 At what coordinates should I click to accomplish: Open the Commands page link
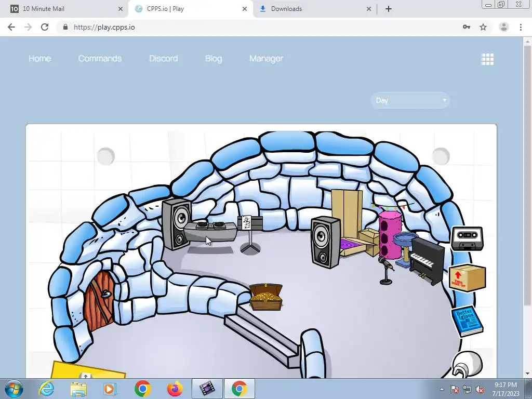100,58
